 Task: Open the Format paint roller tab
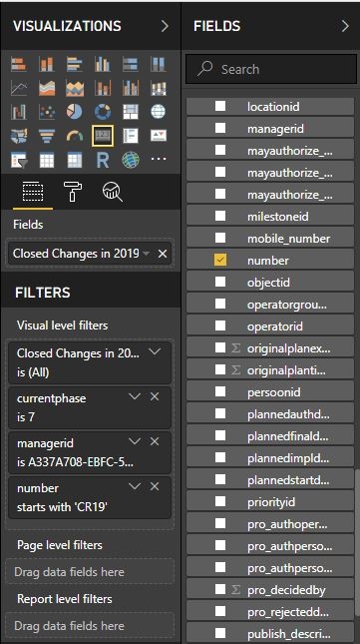pos(73,192)
